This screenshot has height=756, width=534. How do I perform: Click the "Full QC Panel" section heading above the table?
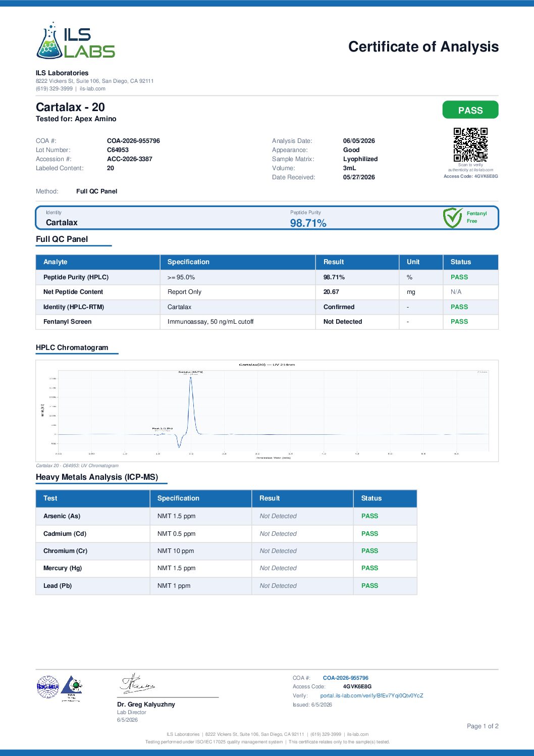[x=62, y=239]
